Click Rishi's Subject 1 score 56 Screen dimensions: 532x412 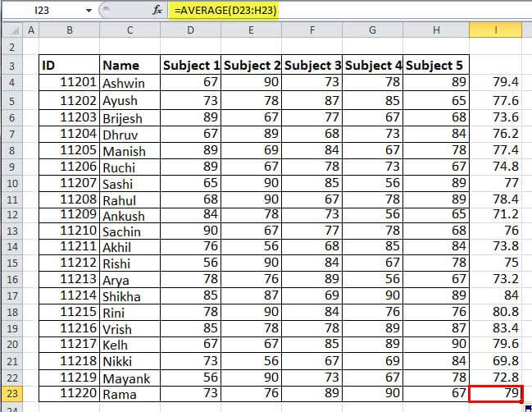point(191,263)
